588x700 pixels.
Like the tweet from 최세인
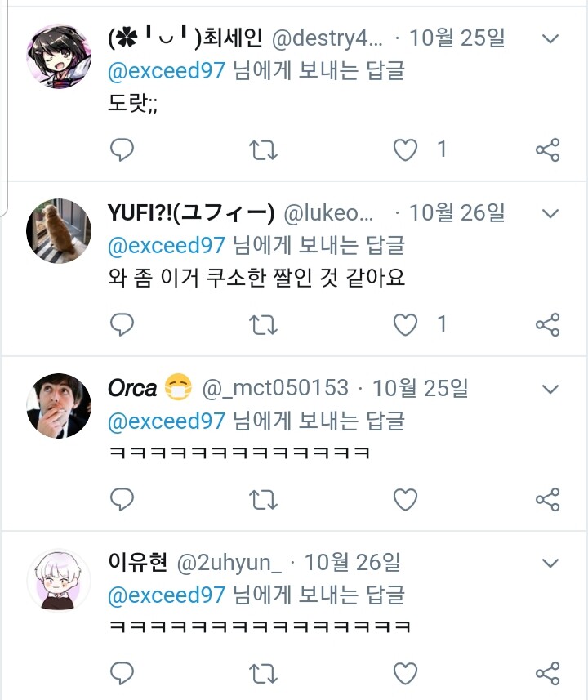[x=405, y=149]
